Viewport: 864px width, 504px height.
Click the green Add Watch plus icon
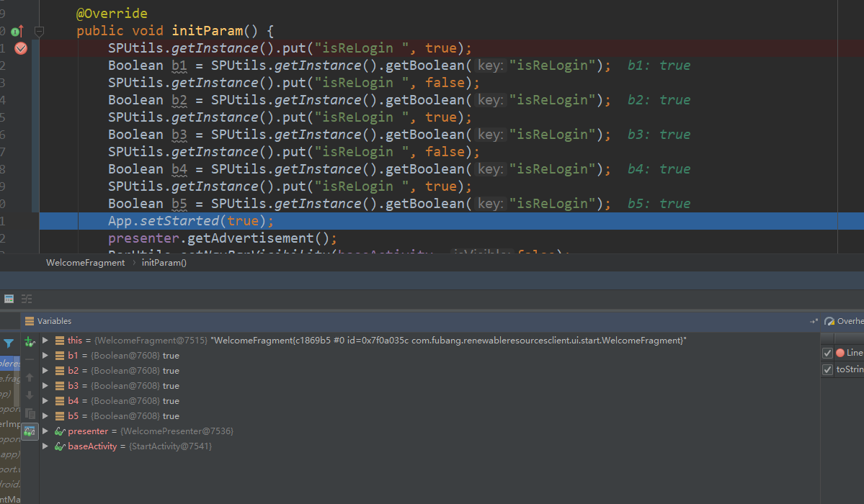(x=28, y=342)
